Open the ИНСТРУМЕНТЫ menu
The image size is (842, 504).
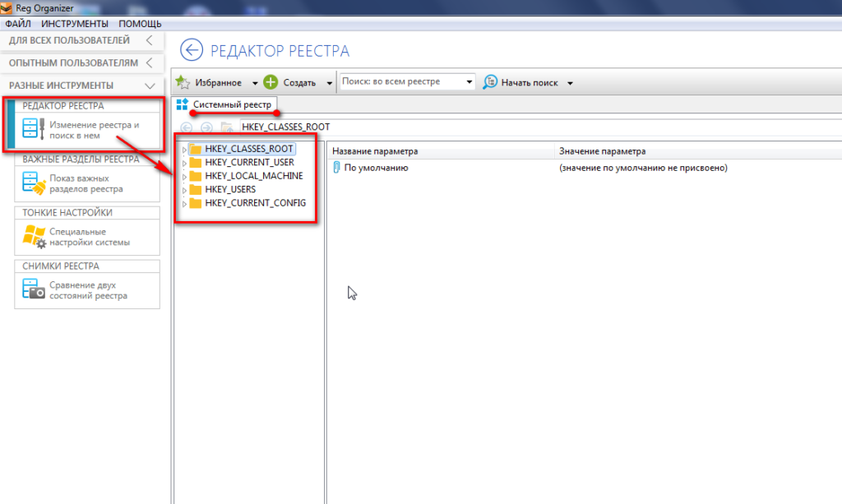point(75,24)
